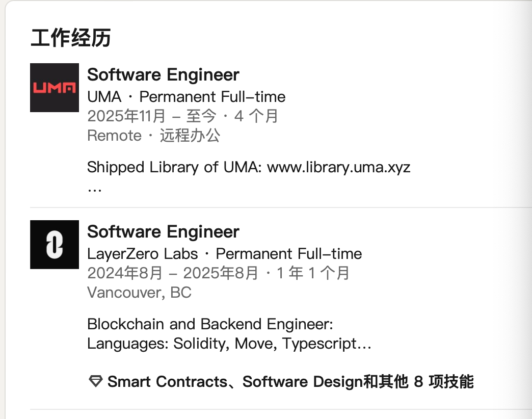Click LayerZero Labs · Permanent Full-time line

[x=224, y=254]
